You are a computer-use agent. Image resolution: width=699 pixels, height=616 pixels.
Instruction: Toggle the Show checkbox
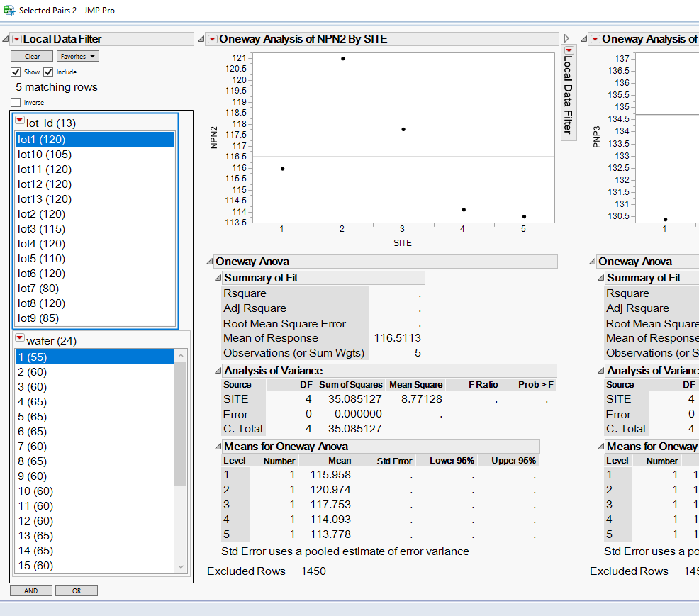pyautogui.click(x=16, y=72)
